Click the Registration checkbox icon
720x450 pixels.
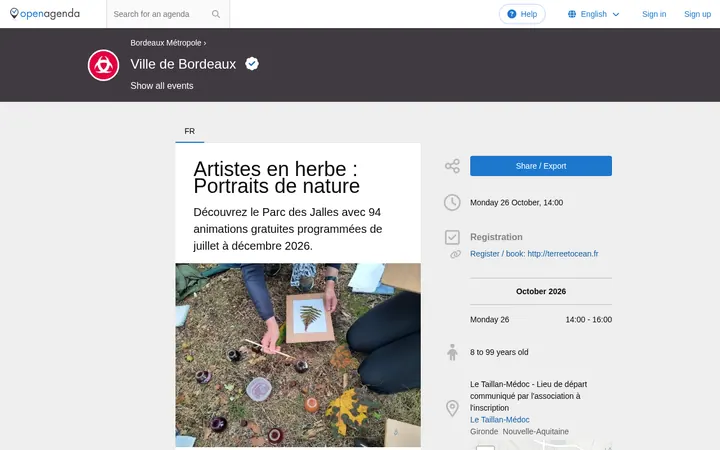point(452,237)
